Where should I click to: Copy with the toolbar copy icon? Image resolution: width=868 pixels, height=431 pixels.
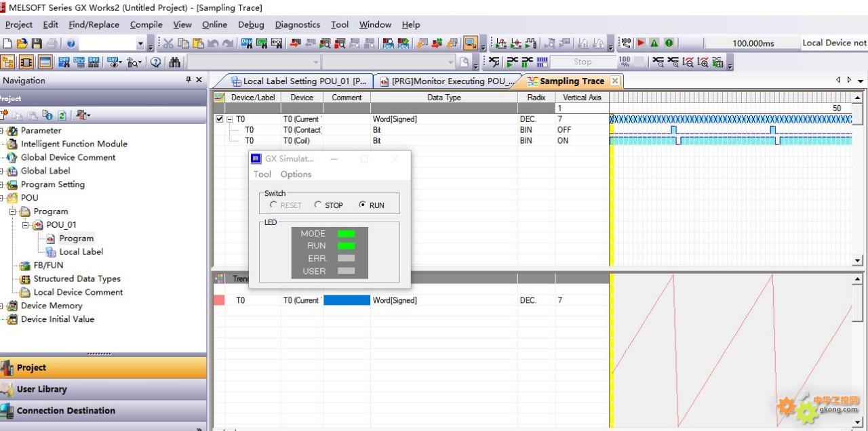coord(183,43)
